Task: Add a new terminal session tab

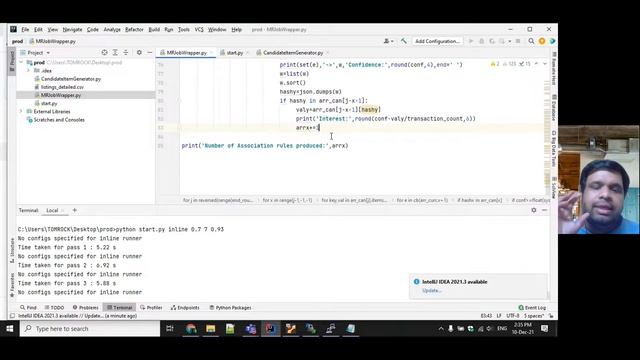Action: pos(74,210)
